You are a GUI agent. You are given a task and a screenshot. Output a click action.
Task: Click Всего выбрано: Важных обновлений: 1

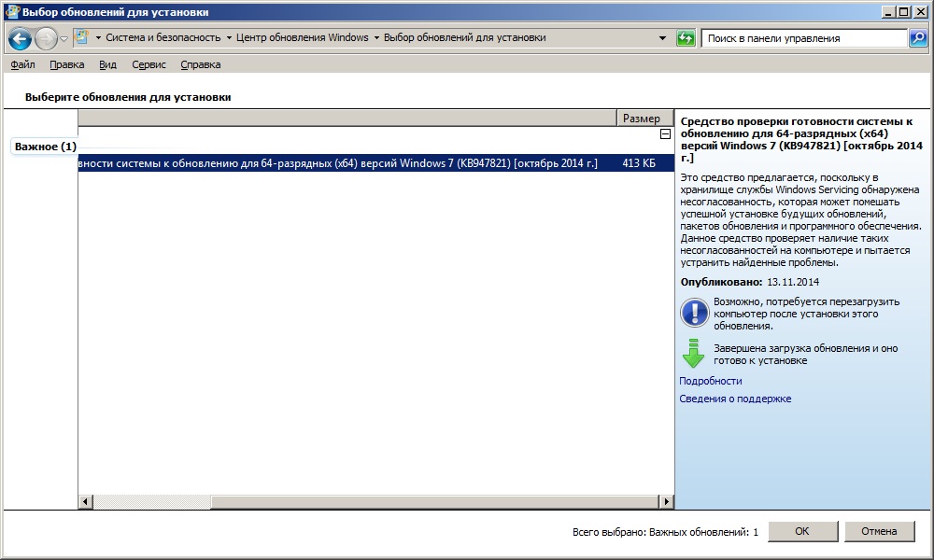[665, 532]
